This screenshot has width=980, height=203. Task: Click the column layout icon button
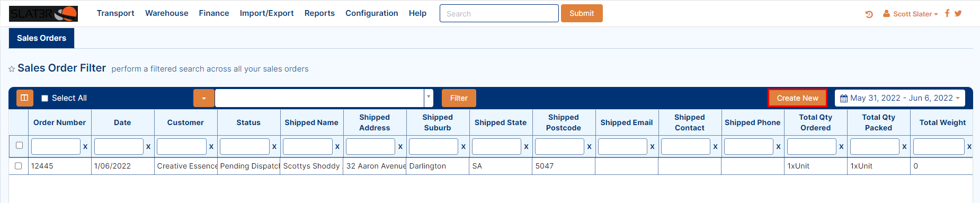(24, 98)
